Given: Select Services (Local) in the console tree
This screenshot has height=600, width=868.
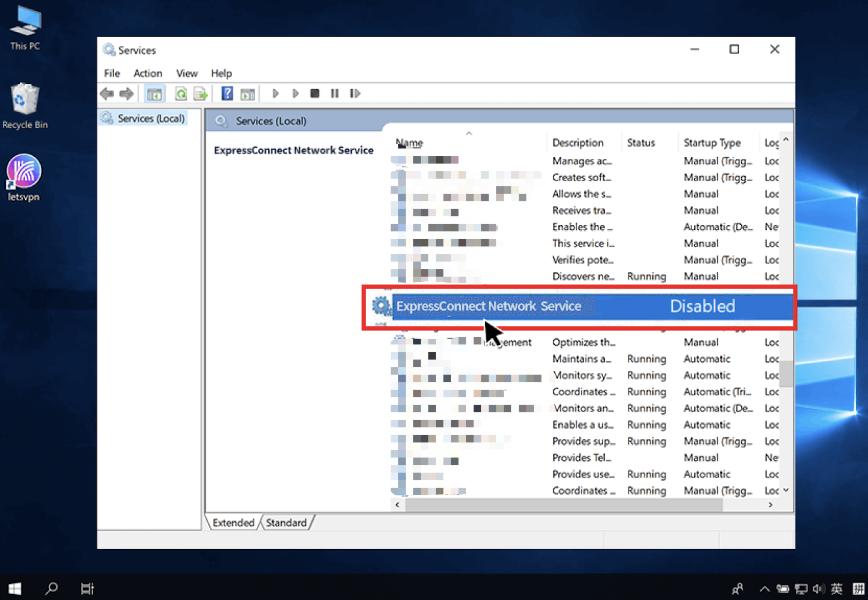Looking at the screenshot, I should [151, 118].
